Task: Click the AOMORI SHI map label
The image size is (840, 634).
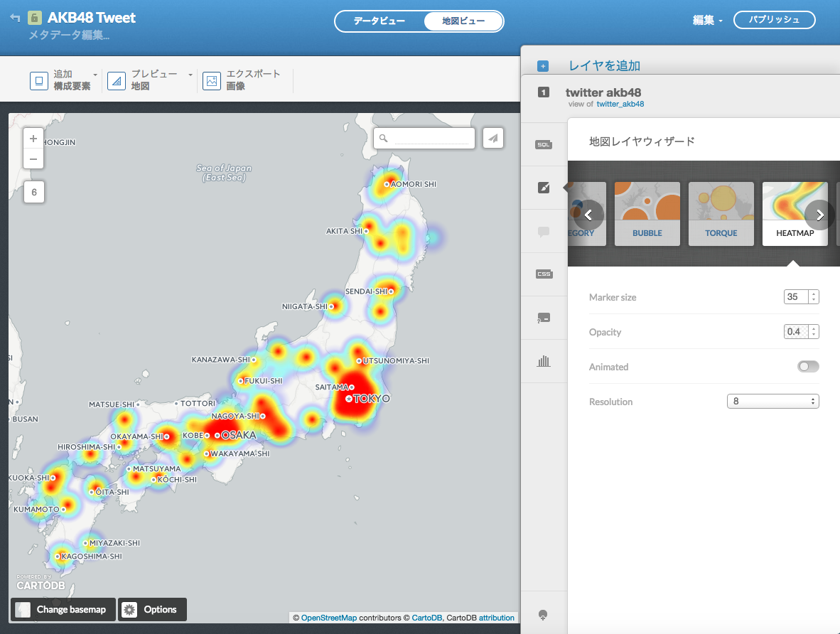Action: [414, 184]
